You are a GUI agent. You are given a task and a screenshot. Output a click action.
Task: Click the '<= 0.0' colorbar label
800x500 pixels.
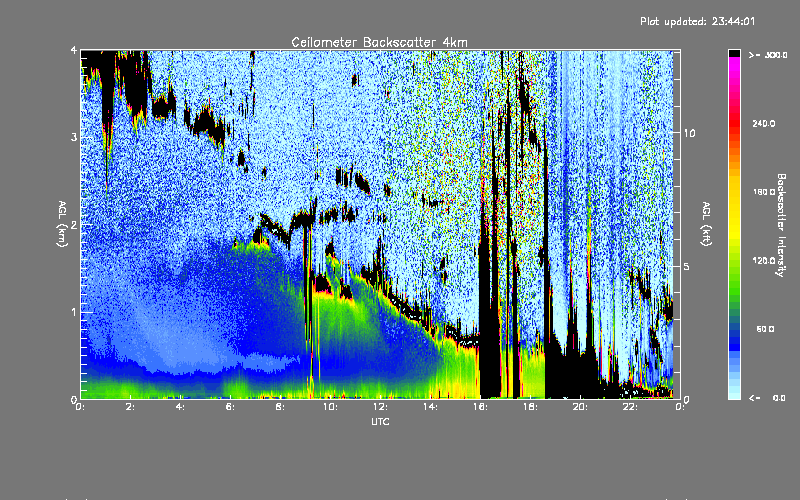(768, 398)
